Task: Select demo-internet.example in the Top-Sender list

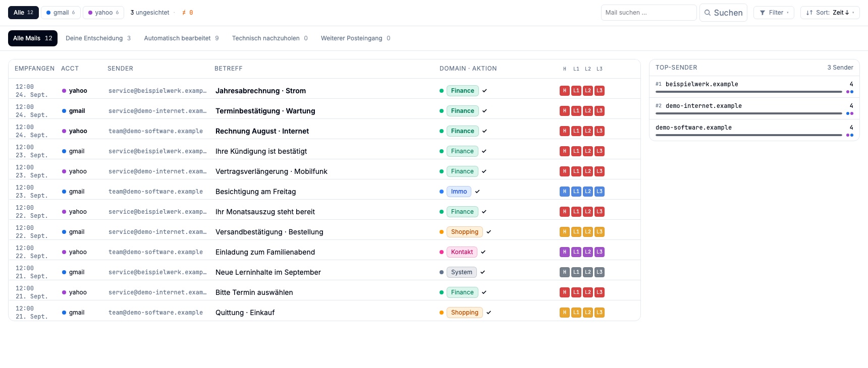Action: pos(754,108)
